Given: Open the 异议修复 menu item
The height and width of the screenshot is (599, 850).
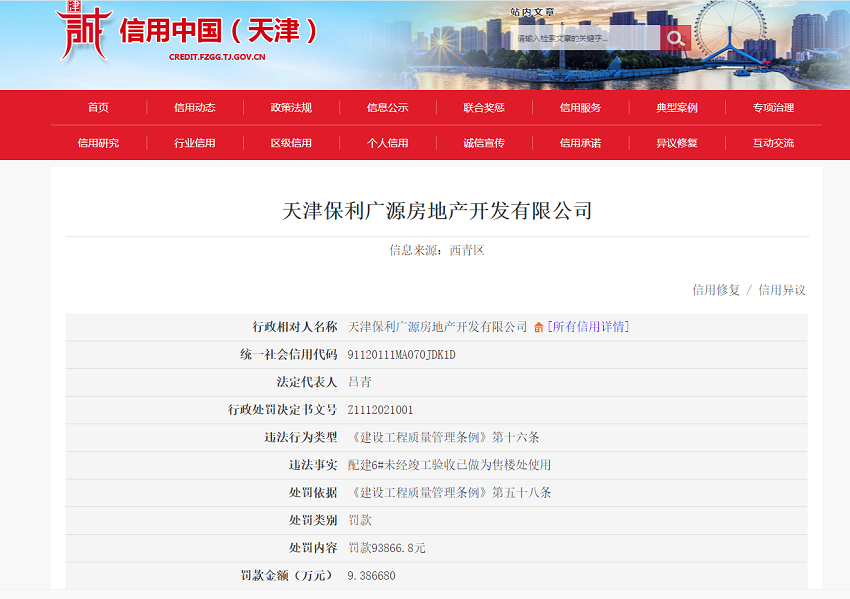Looking at the screenshot, I should click(x=677, y=143).
